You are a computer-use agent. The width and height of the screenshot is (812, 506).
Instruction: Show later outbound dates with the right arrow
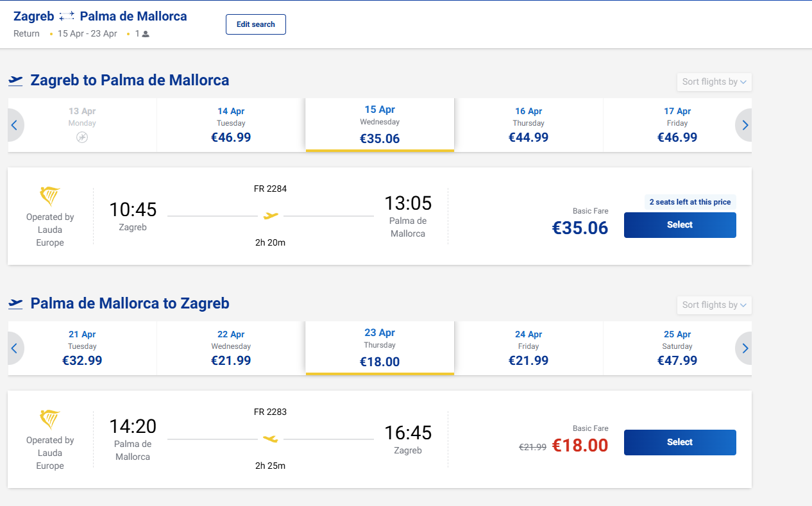(745, 125)
